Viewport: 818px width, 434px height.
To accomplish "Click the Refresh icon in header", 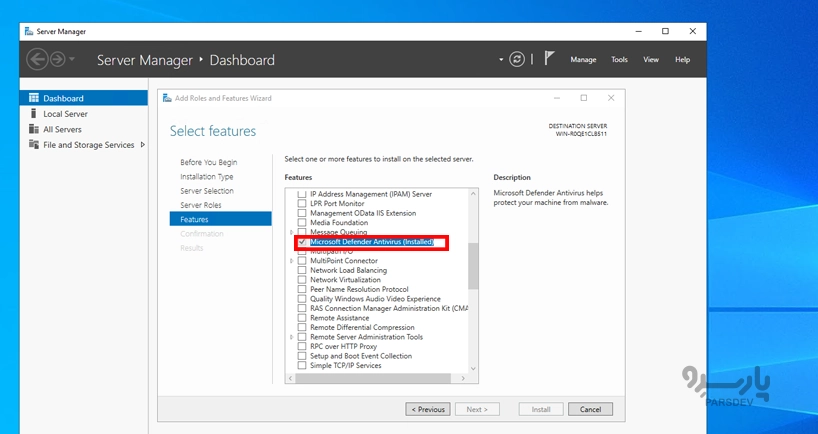I will tap(517, 59).
